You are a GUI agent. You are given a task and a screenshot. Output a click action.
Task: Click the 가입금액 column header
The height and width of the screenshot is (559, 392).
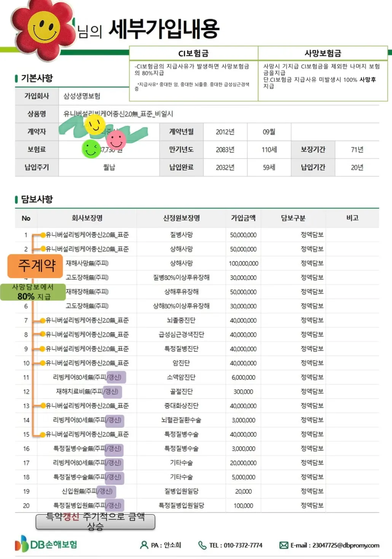(243, 218)
